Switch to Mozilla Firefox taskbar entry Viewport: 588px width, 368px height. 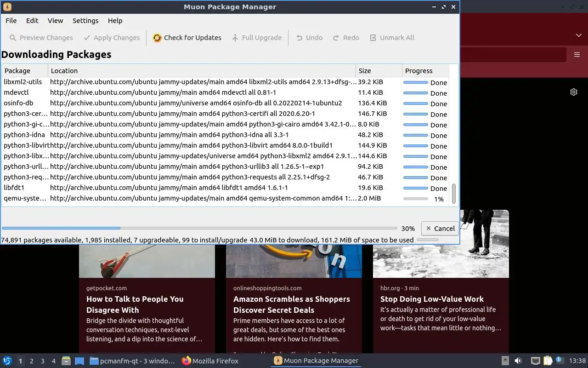pos(210,361)
